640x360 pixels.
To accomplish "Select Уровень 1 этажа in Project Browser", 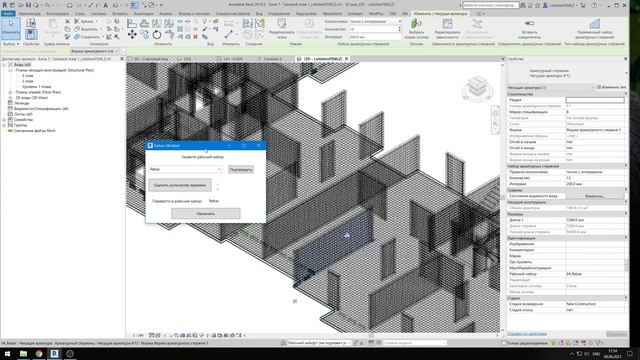I will click(x=36, y=87).
